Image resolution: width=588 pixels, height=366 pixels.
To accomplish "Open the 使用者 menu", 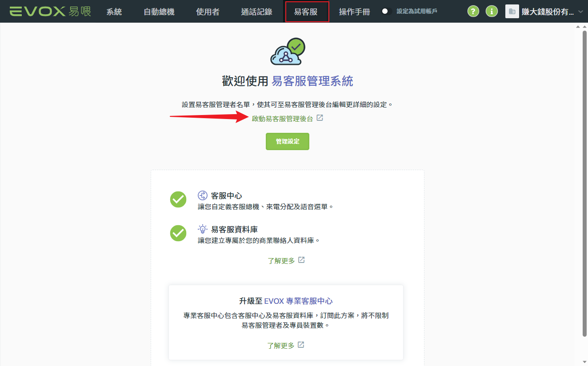I will click(x=208, y=12).
